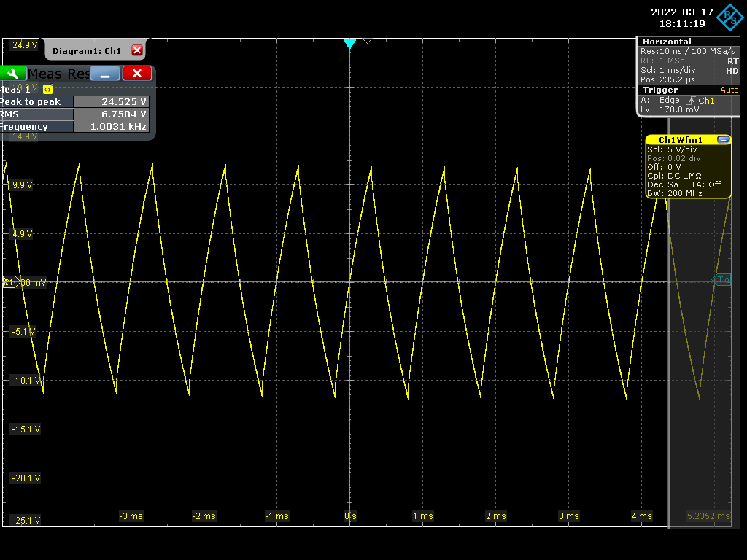Click the Off: 0 V offset entry
747x560 pixels.
(664, 167)
